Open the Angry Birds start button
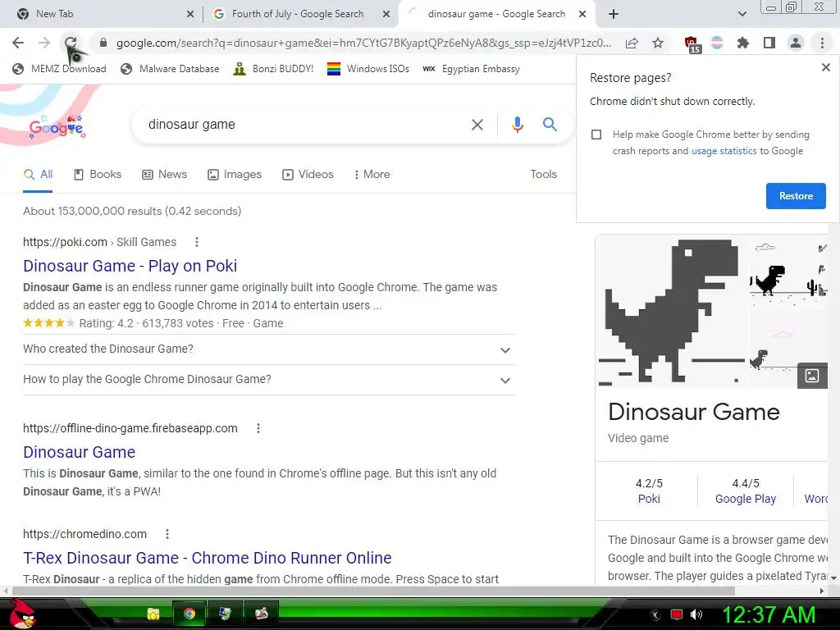 (21, 614)
